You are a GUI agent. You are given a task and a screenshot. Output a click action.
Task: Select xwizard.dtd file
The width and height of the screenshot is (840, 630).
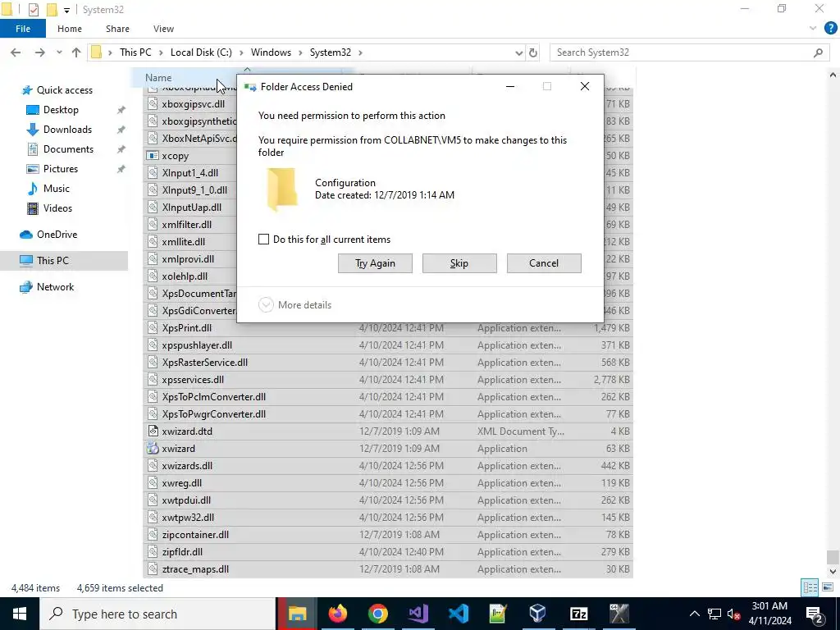pyautogui.click(x=187, y=431)
